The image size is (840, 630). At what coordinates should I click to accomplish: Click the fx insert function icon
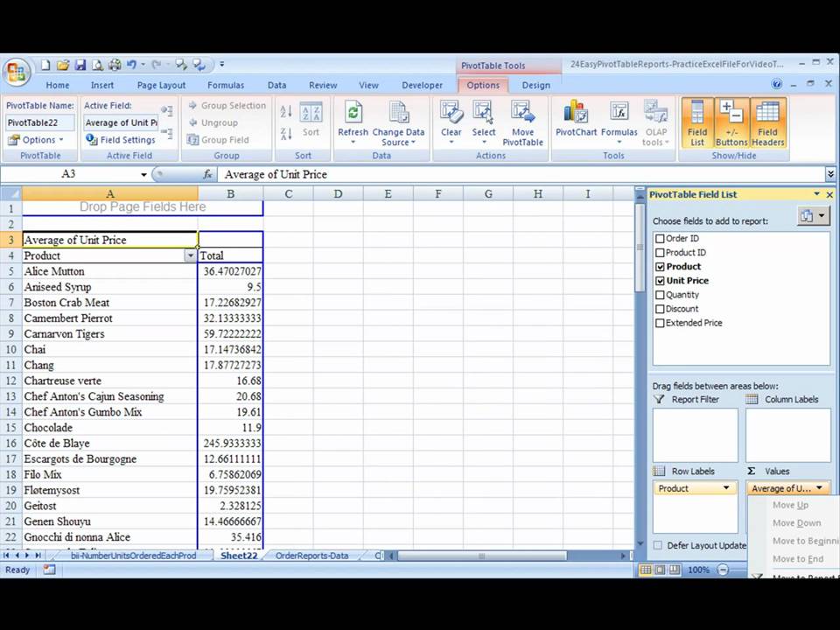208,174
